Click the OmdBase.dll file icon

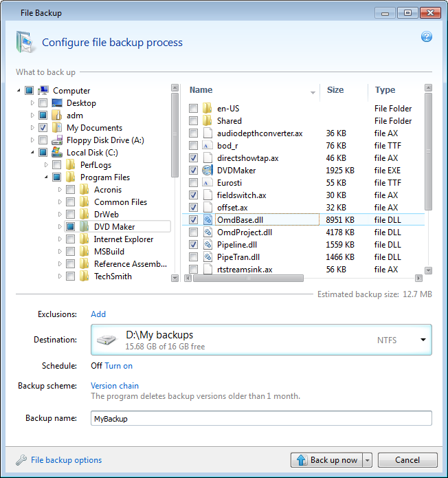tap(208, 219)
